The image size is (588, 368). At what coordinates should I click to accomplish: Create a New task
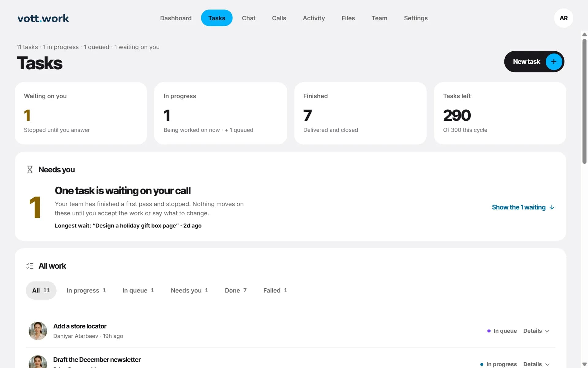(x=534, y=62)
